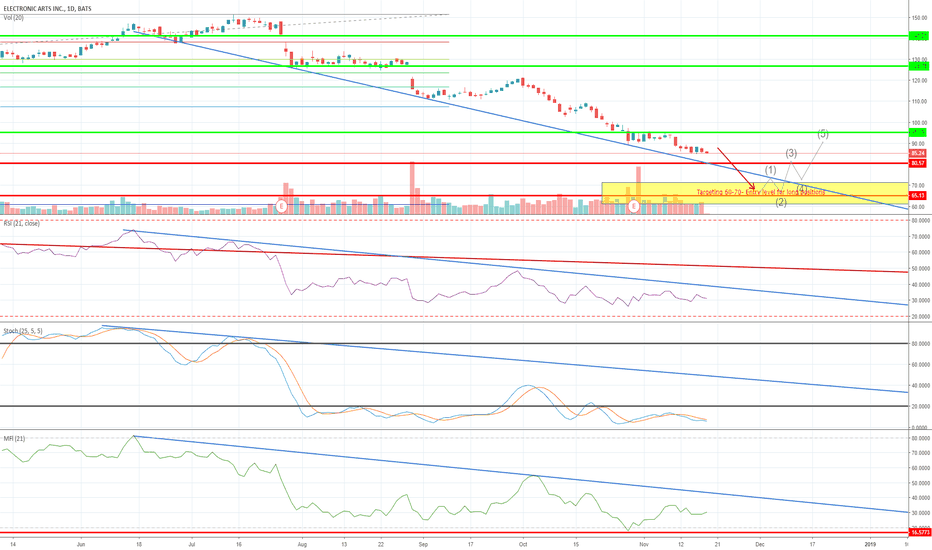Click the 150.00 label on the price scale

919,18
